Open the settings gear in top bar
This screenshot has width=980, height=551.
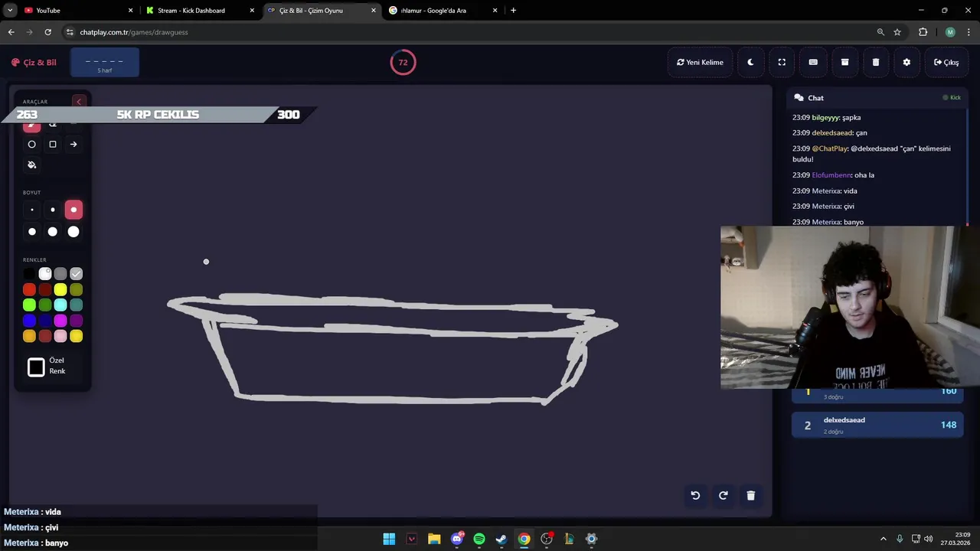coord(906,62)
